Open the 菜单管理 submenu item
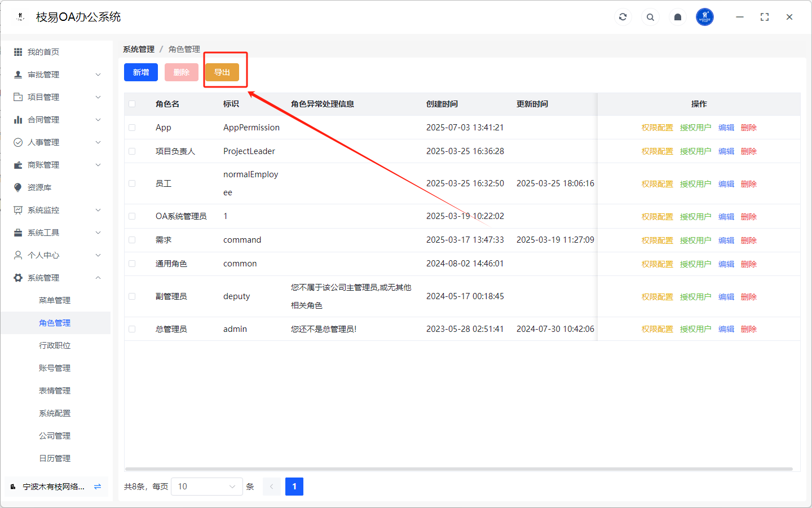Screen dimensions: 812x508 coord(55,300)
